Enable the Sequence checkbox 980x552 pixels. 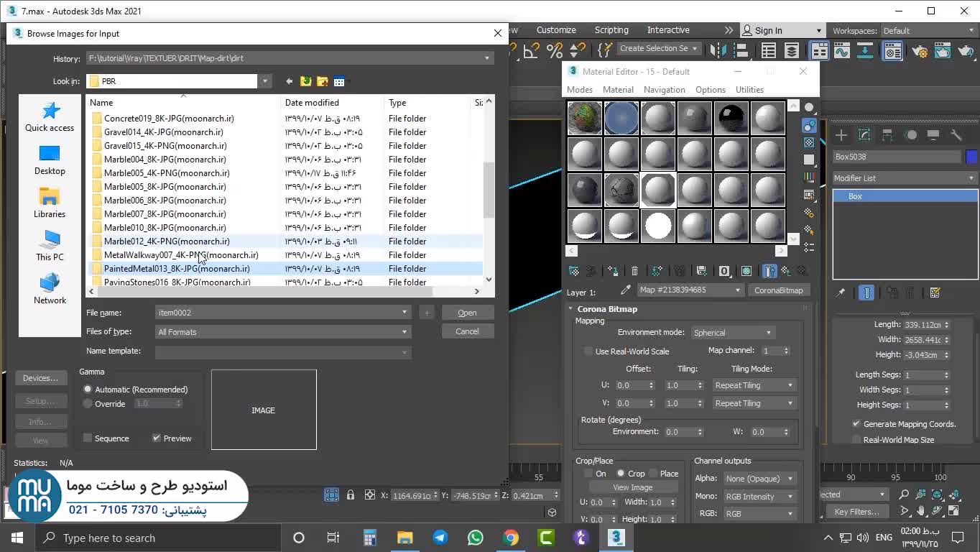88,438
